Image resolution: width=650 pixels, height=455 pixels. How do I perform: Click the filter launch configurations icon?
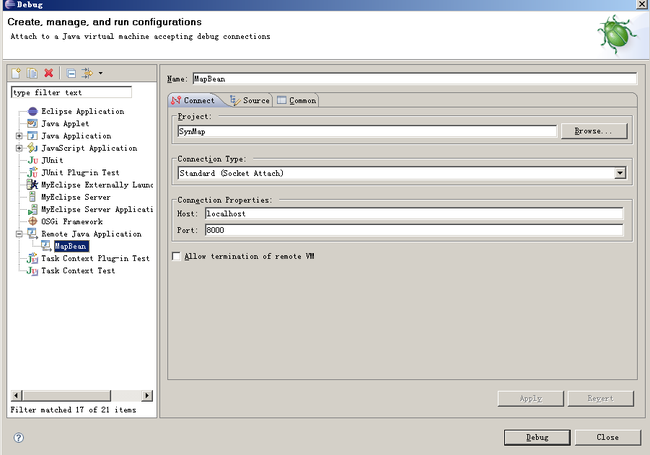tap(87, 73)
